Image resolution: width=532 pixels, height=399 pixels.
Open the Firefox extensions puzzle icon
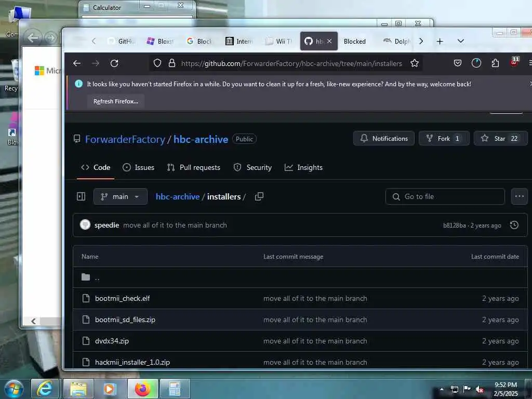pos(495,63)
